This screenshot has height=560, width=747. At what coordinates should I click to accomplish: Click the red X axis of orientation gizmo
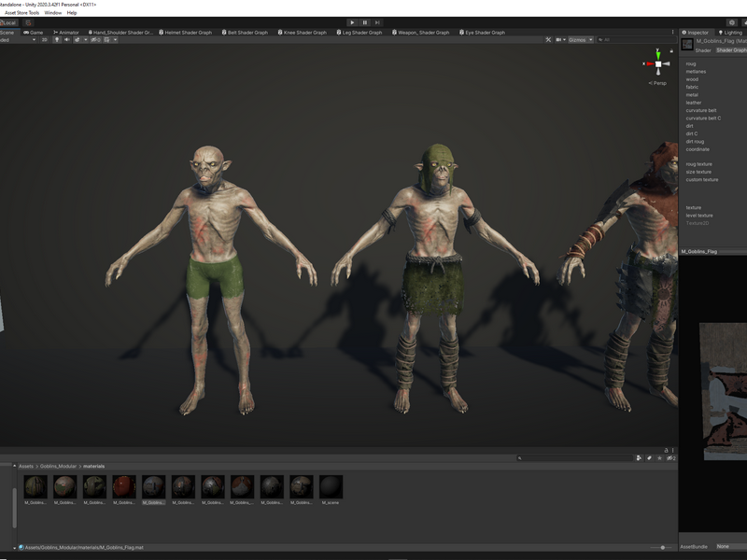649,63
